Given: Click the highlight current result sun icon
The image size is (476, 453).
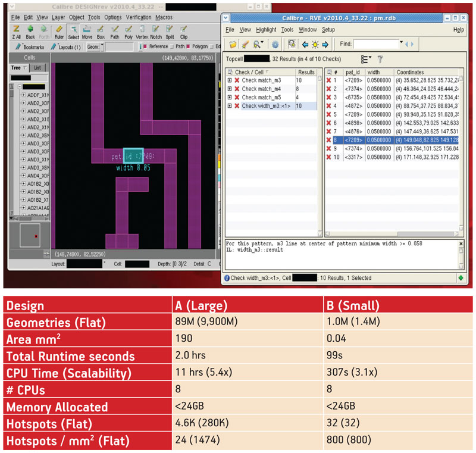Looking at the screenshot, I should [x=315, y=45].
